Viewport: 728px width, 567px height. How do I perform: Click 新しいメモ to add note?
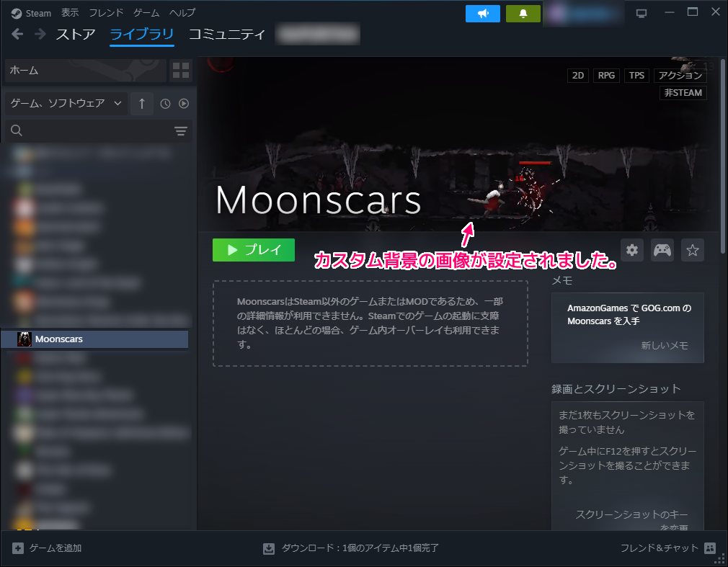(x=665, y=346)
